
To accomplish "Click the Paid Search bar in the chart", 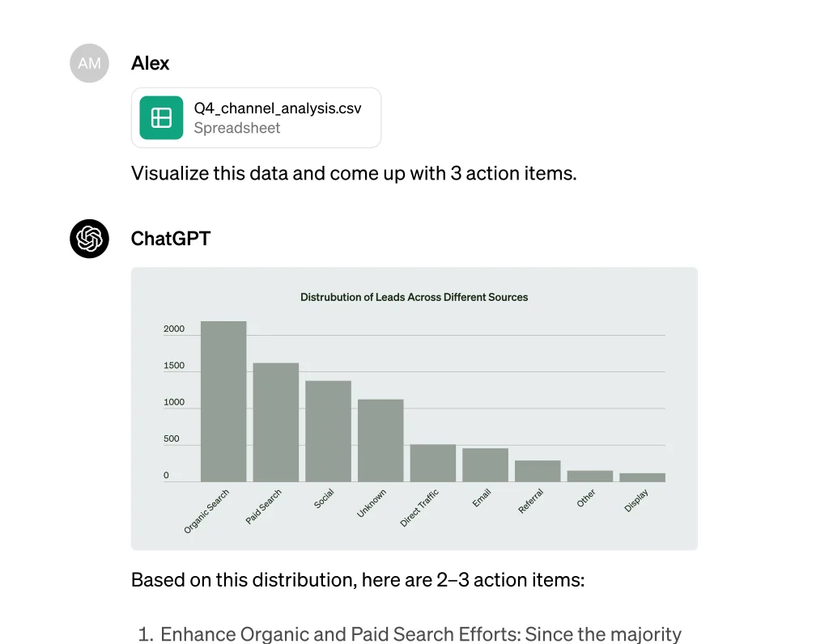I will (x=274, y=421).
